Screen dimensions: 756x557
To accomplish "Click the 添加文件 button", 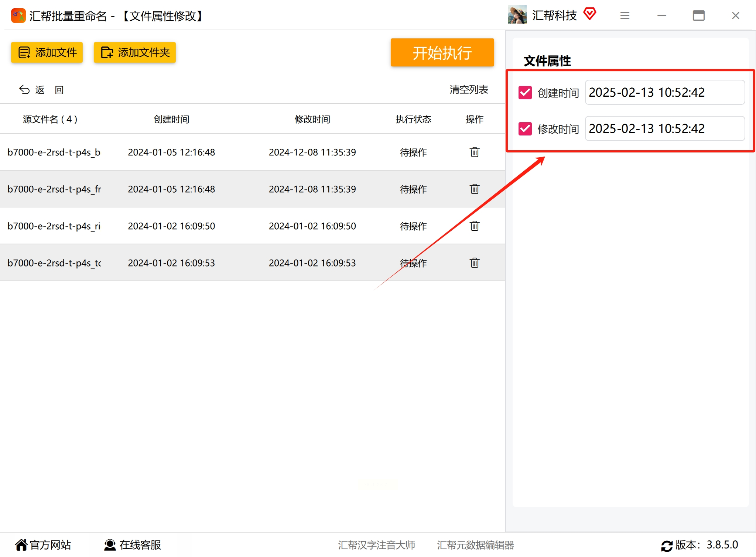I will click(47, 52).
